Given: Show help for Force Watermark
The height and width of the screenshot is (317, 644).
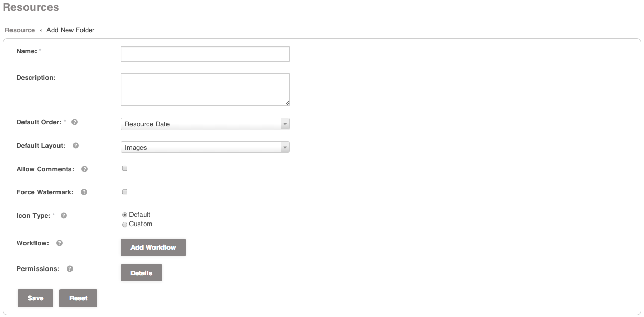Looking at the screenshot, I should click(x=84, y=192).
